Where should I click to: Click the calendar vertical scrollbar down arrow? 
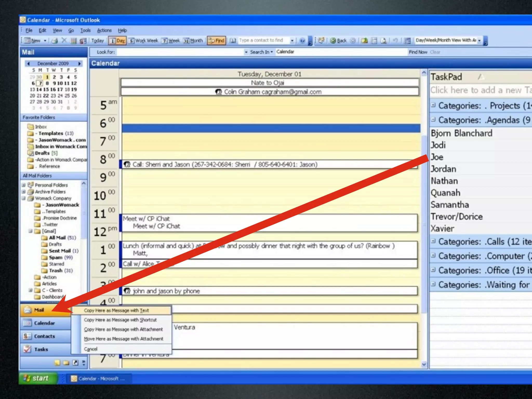pos(424,364)
